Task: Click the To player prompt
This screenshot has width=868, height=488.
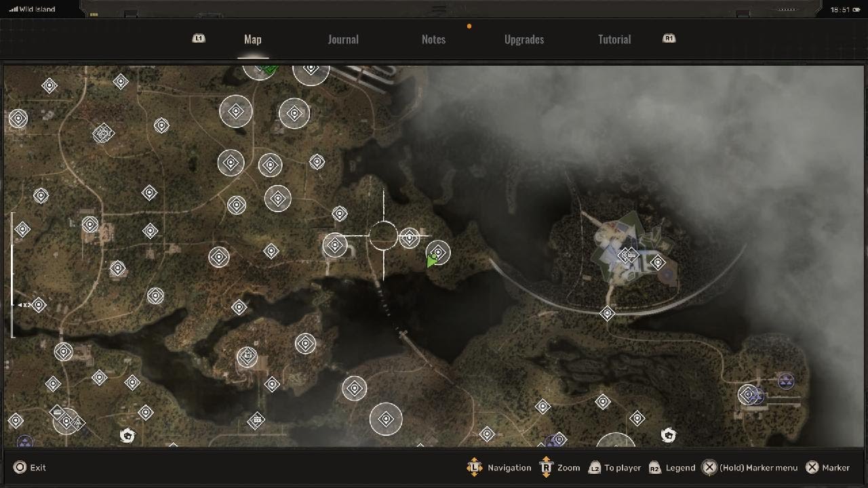Action: point(614,468)
